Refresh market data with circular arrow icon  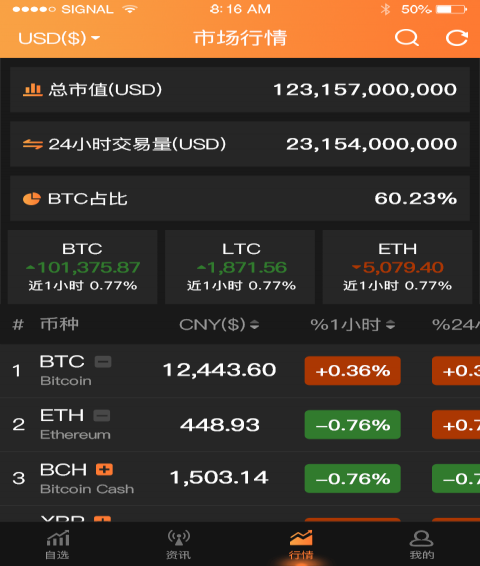click(x=457, y=38)
